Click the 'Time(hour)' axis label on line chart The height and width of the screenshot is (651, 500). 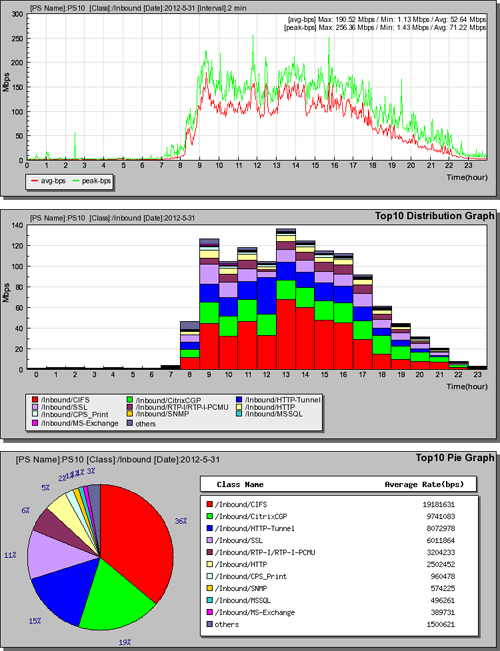[x=467, y=177]
